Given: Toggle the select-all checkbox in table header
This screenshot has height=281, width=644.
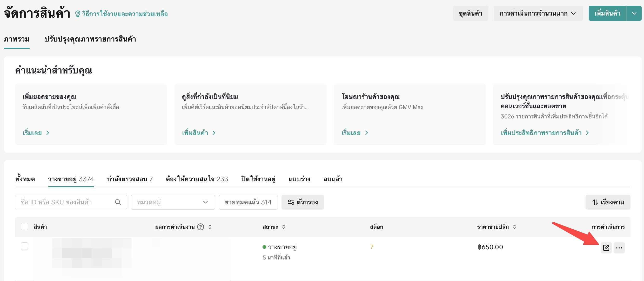Looking at the screenshot, I should (24, 226).
